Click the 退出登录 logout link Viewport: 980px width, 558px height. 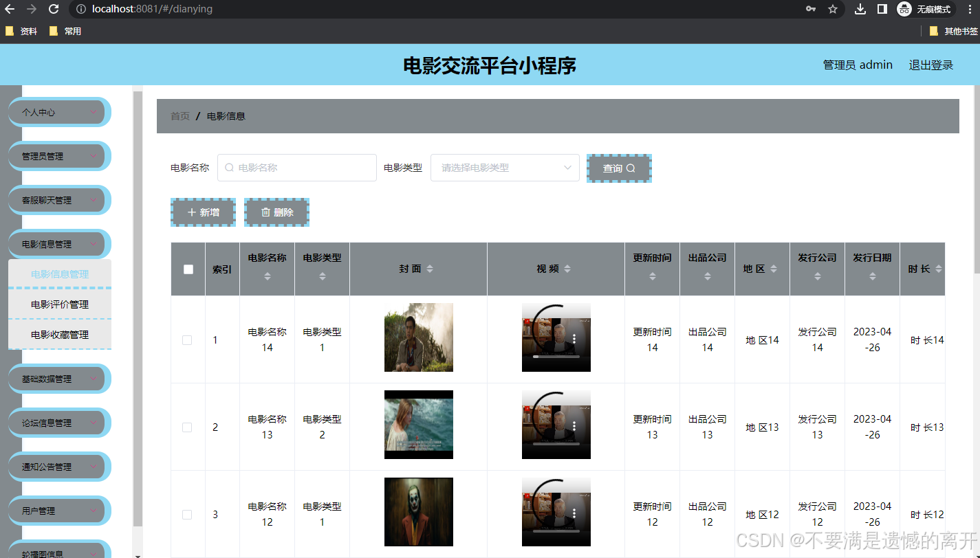pos(931,65)
